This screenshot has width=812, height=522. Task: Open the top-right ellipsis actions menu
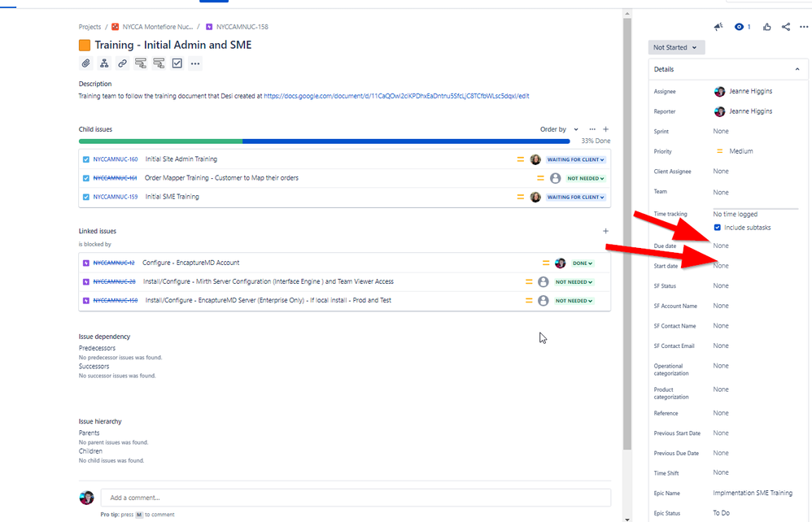pyautogui.click(x=804, y=27)
